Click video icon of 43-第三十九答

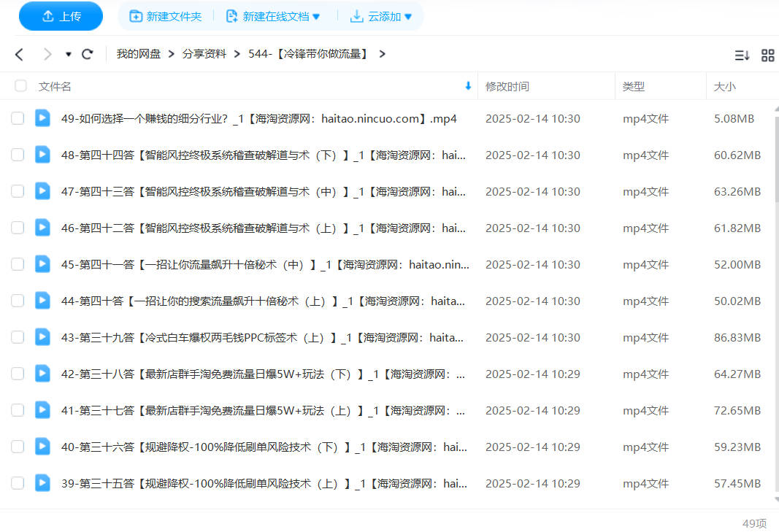coord(43,336)
